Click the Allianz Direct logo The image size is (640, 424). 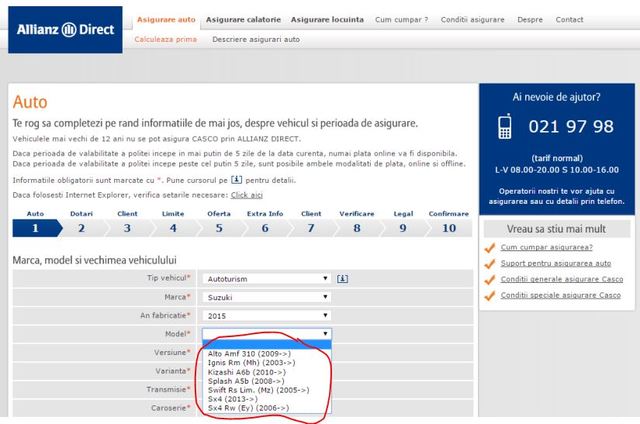point(65,29)
